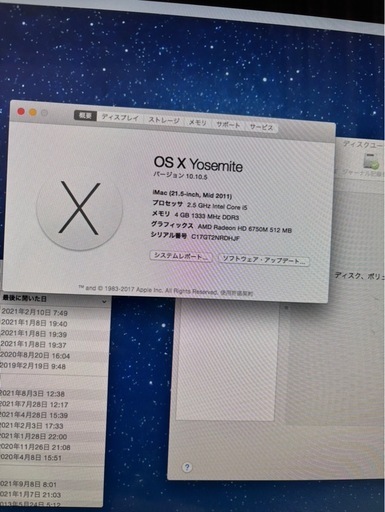
Task: Select row dated 2020年11月26日 21:08
Action: (53, 447)
